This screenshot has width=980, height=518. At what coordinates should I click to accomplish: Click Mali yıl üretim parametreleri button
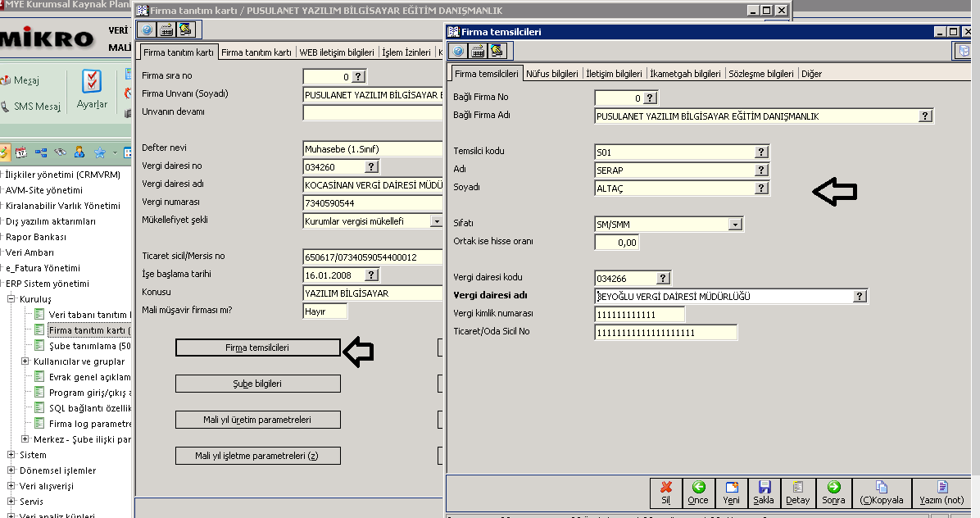click(257, 420)
